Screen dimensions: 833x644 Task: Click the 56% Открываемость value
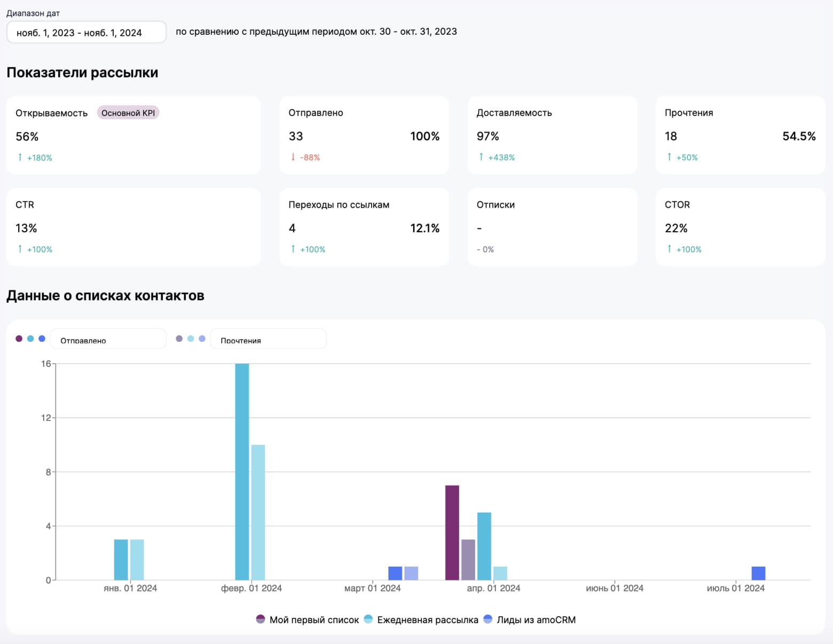pos(27,136)
